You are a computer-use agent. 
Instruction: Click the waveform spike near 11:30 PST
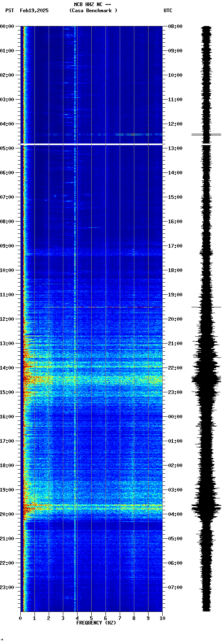(207, 307)
